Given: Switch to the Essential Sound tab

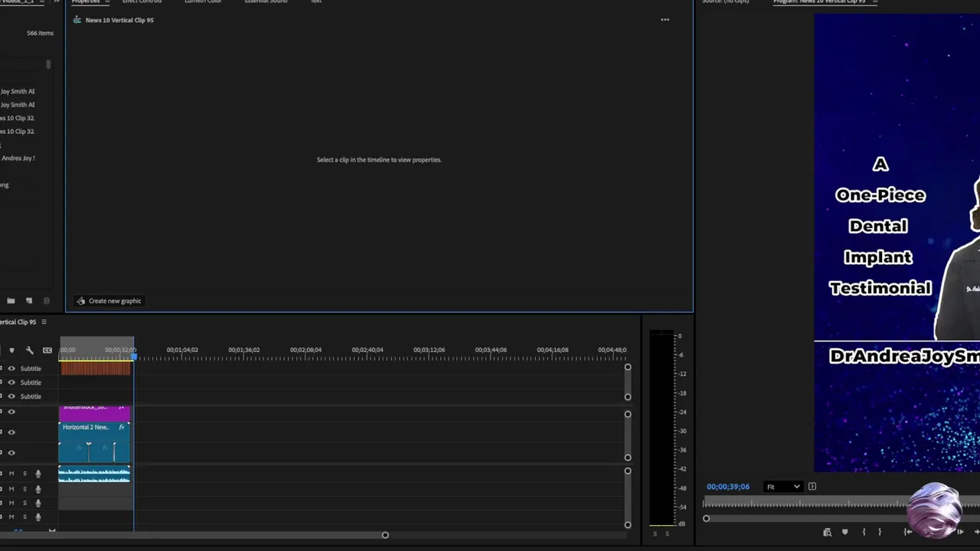Looking at the screenshot, I should (x=266, y=2).
